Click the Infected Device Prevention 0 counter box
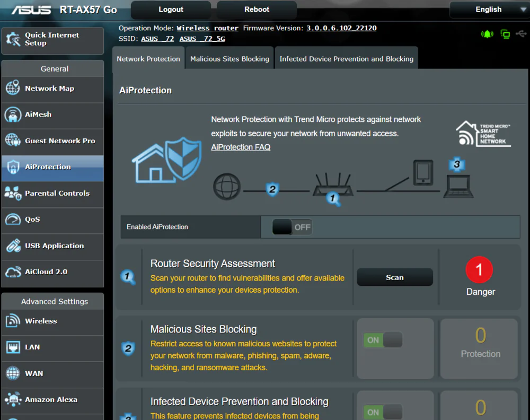The width and height of the screenshot is (530, 420). (479, 406)
